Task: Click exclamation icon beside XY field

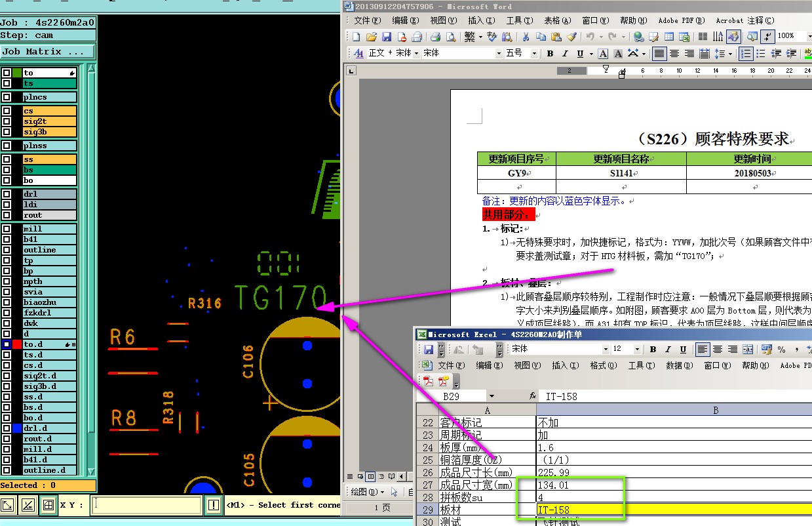Action: pos(214,504)
